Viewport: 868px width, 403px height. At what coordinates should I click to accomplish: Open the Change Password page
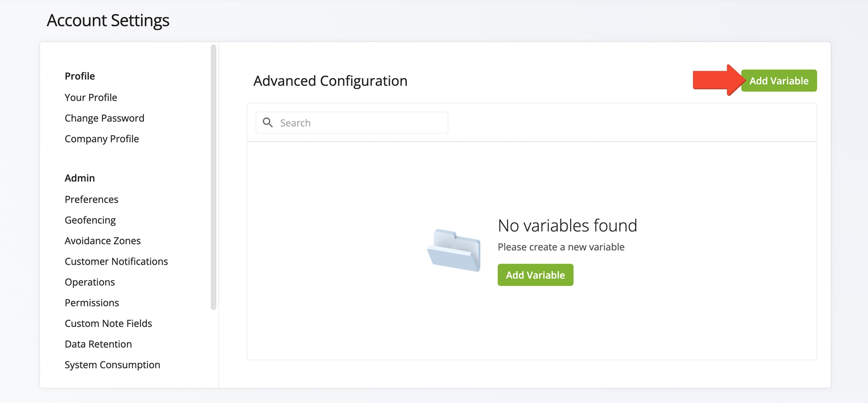pyautogui.click(x=104, y=118)
